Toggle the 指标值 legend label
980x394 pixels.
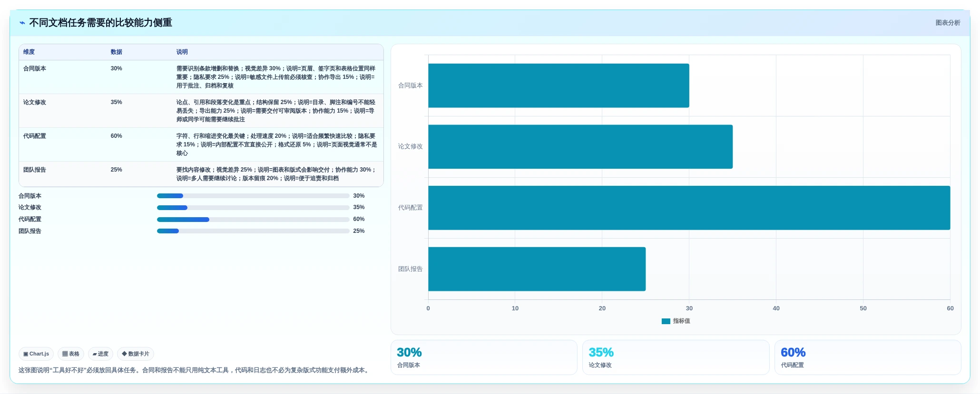click(x=681, y=321)
